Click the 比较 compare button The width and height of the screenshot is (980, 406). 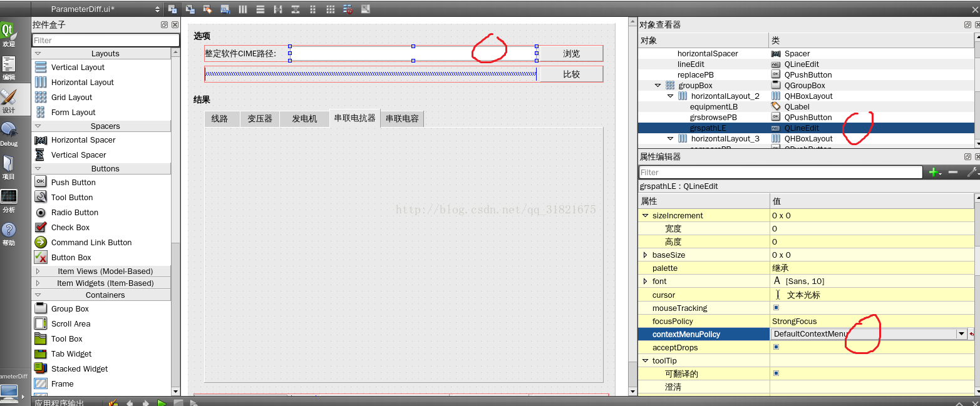[x=571, y=74]
